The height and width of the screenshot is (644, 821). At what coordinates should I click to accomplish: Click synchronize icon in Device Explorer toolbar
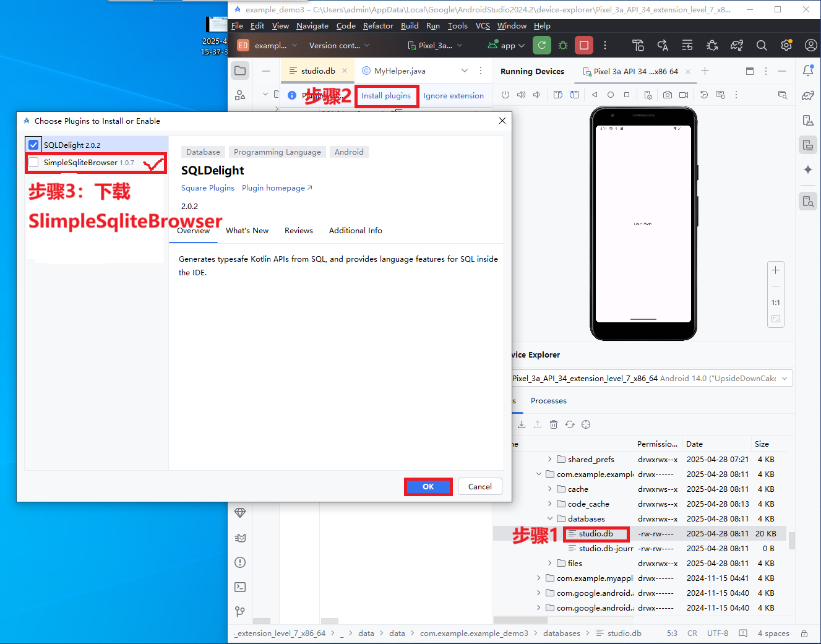(570, 424)
